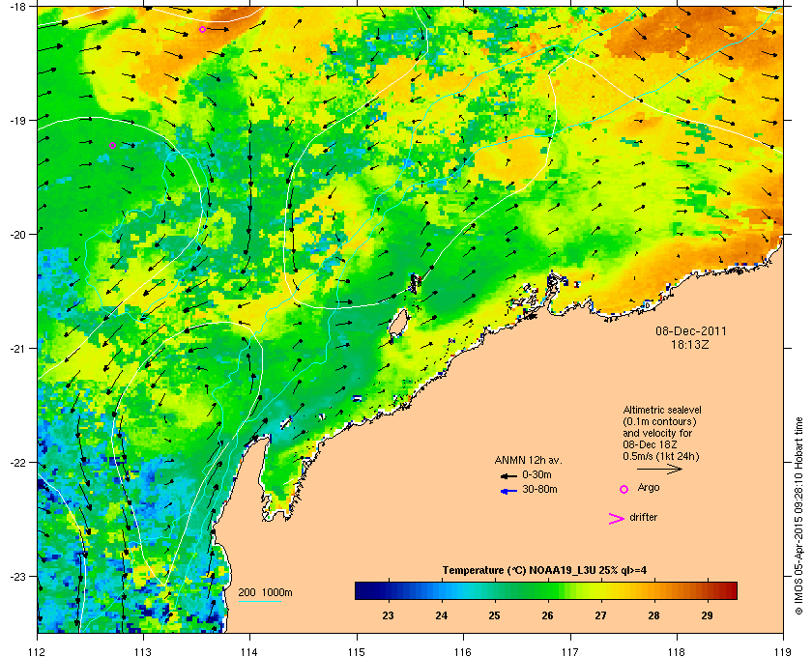Click the time label 18:13Z
The image size is (812, 657).
click(x=690, y=344)
